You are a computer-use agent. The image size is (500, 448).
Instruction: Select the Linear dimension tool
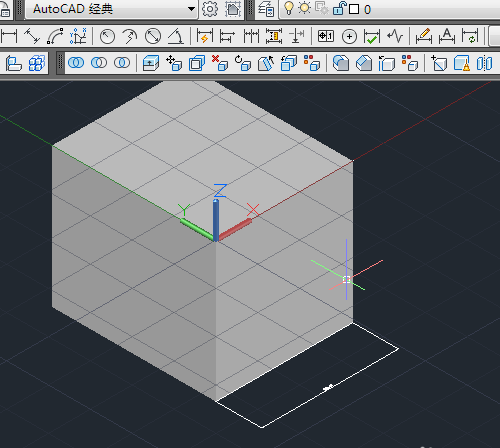tap(9, 36)
